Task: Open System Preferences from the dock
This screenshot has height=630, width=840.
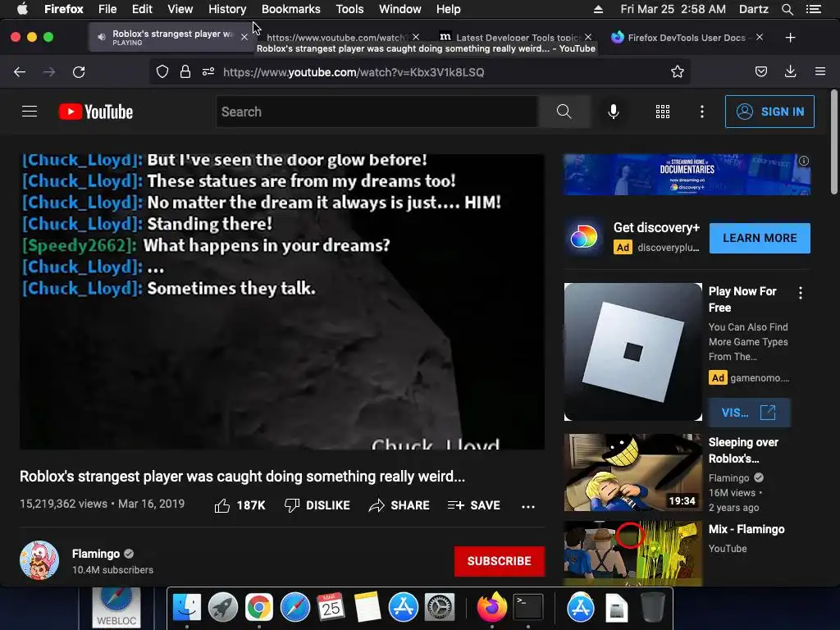Action: coord(440,608)
